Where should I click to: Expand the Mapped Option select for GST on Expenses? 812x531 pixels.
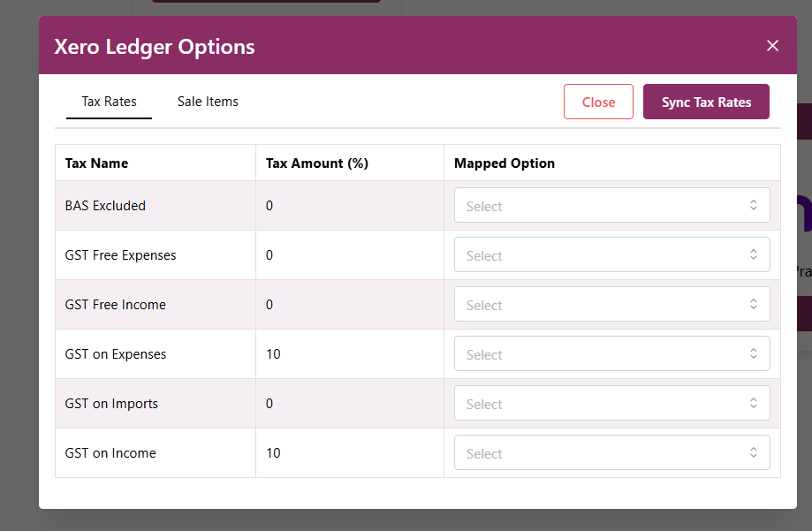point(611,354)
